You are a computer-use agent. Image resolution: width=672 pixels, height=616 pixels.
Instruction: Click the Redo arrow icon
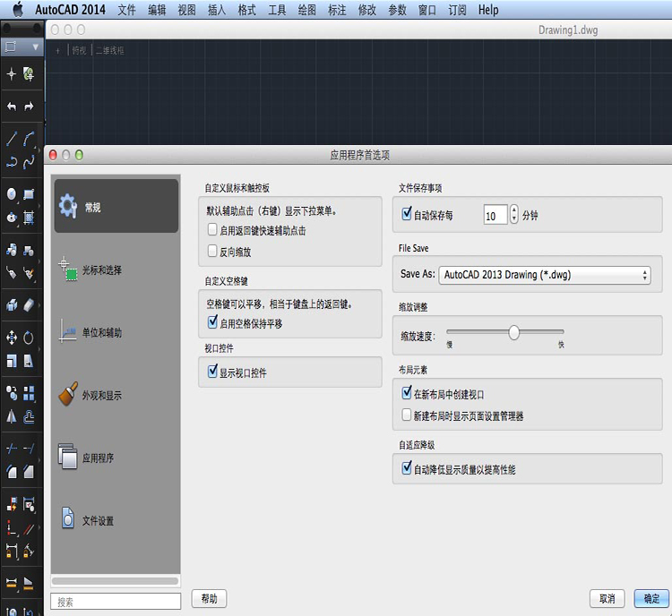point(29,107)
